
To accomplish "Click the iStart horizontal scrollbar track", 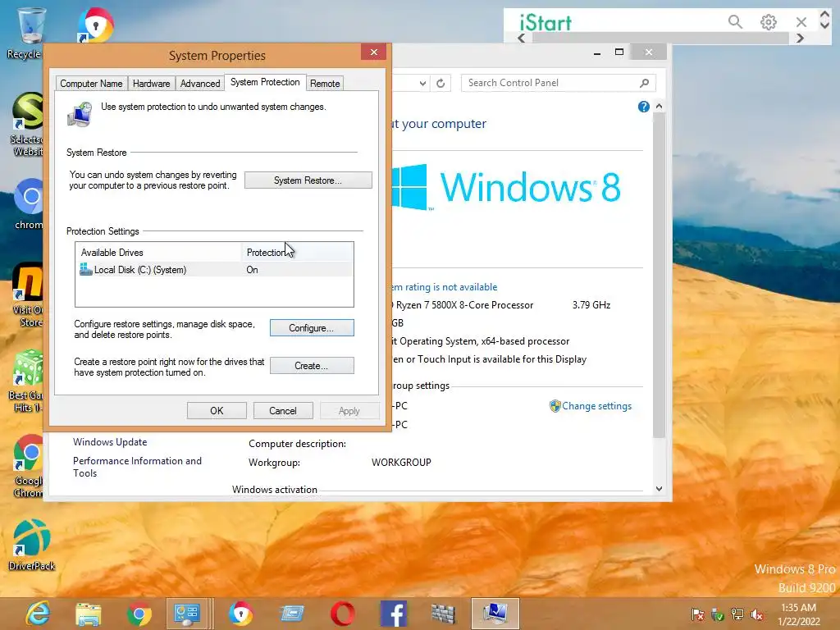I will coord(660,38).
